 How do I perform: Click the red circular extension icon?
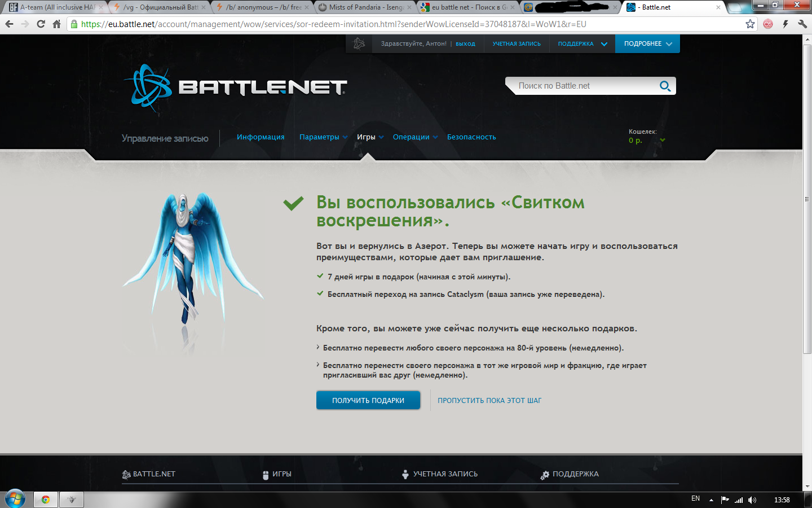pos(768,24)
